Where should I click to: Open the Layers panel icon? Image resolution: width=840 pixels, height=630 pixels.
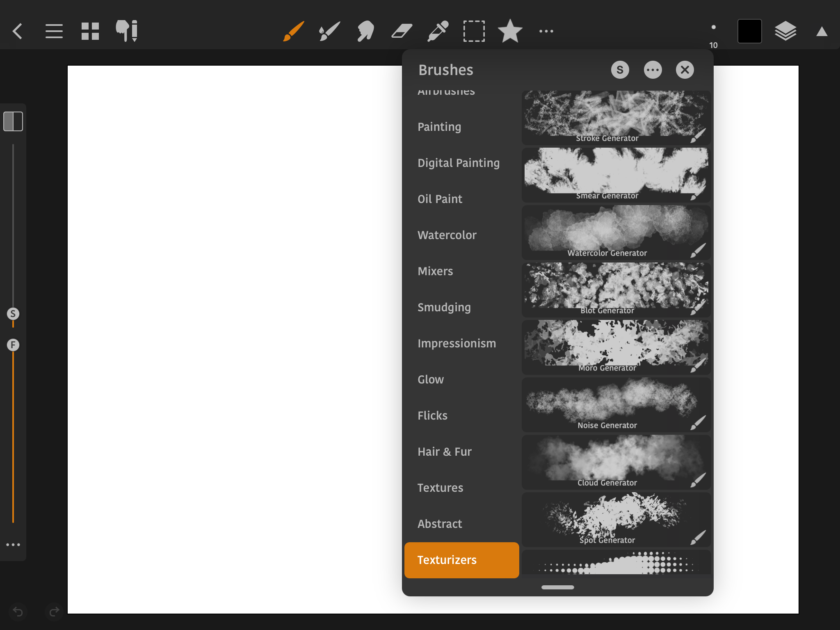click(x=785, y=31)
